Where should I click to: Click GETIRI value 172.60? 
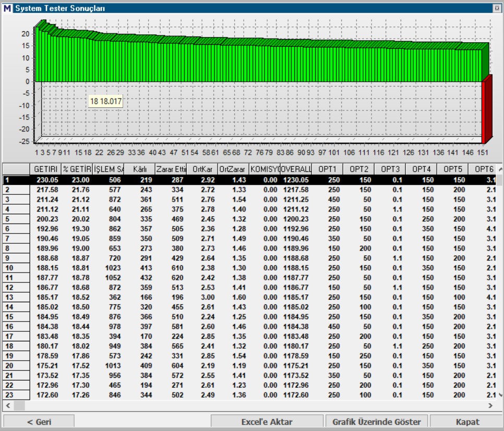[x=47, y=395]
